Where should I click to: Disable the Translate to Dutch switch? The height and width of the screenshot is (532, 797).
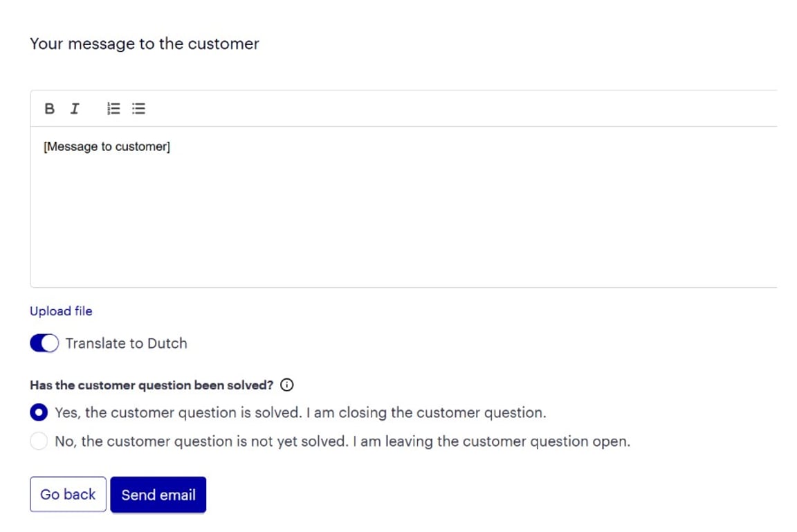pos(45,343)
